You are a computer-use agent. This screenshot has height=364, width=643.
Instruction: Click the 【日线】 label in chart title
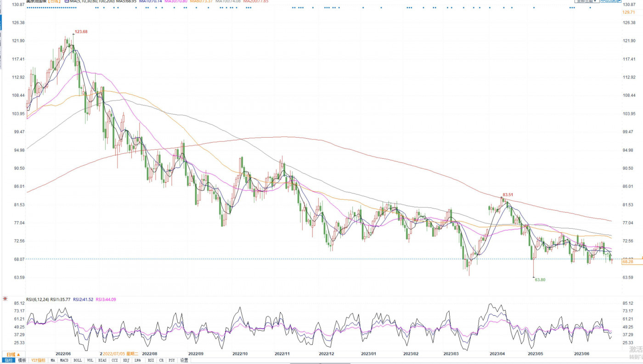pos(55,1)
